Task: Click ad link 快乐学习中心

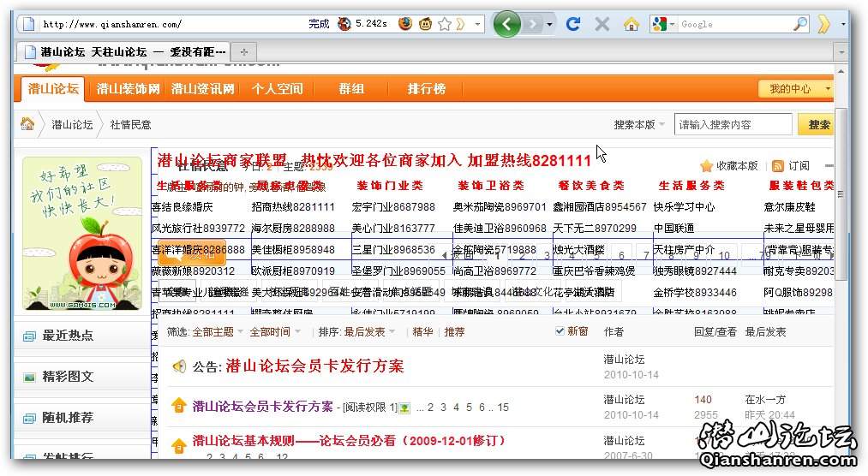Action: click(684, 207)
